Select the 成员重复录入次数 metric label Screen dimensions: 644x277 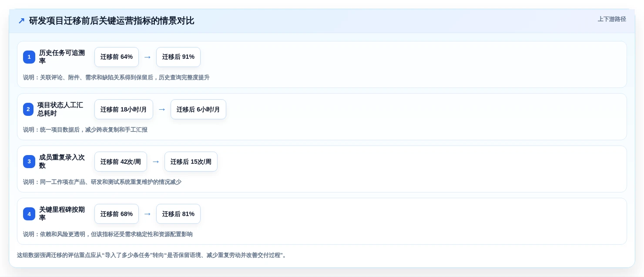click(x=62, y=162)
